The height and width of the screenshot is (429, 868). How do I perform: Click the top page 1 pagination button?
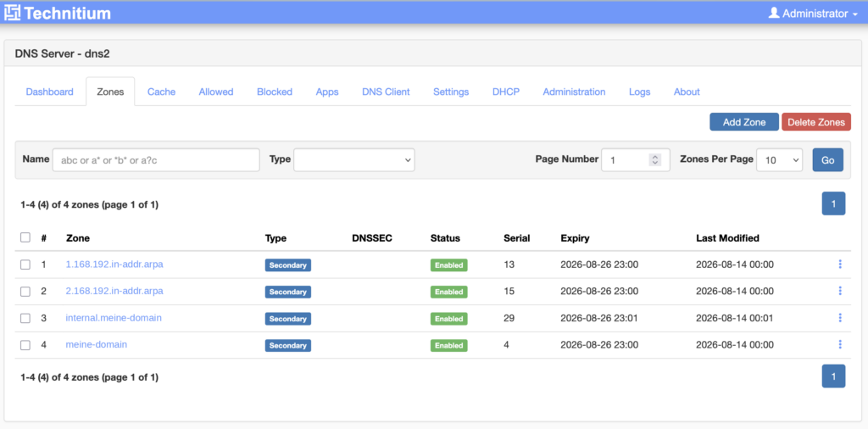[x=834, y=203]
